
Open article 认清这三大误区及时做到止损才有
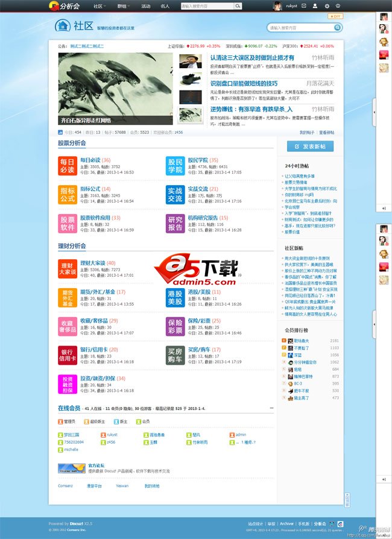pyautogui.click(x=252, y=58)
